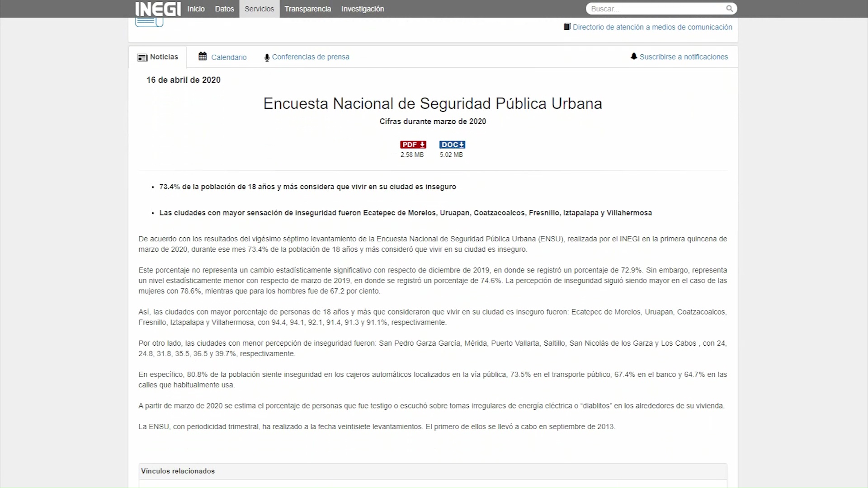Viewport: 868px width, 488px height.
Task: Click the directory book icon
Action: click(x=567, y=27)
